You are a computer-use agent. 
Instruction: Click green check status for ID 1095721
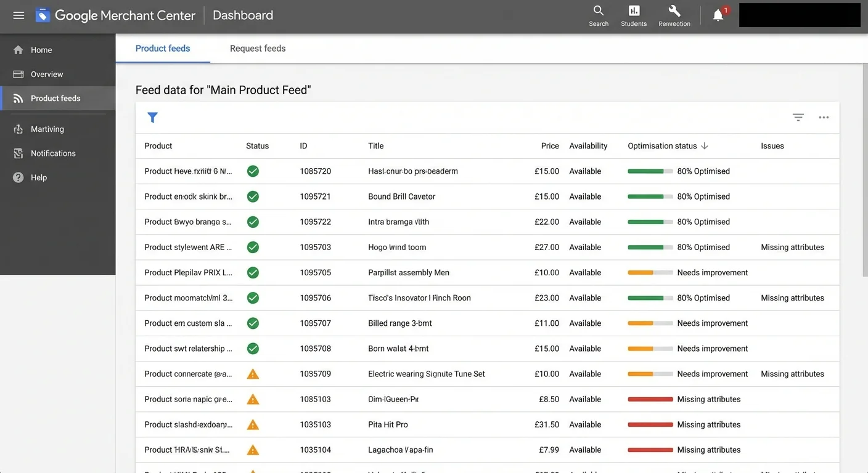pos(253,196)
